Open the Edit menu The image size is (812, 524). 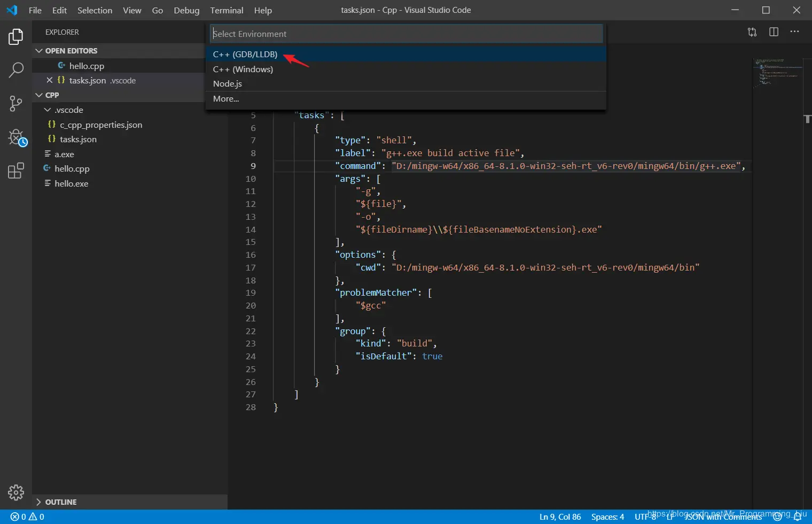(59, 10)
